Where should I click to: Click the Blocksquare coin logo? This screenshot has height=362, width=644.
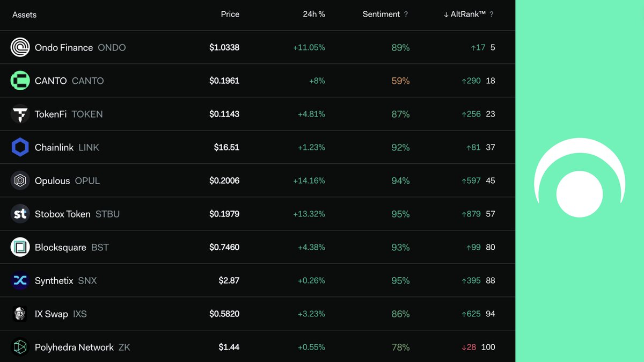pyautogui.click(x=20, y=247)
